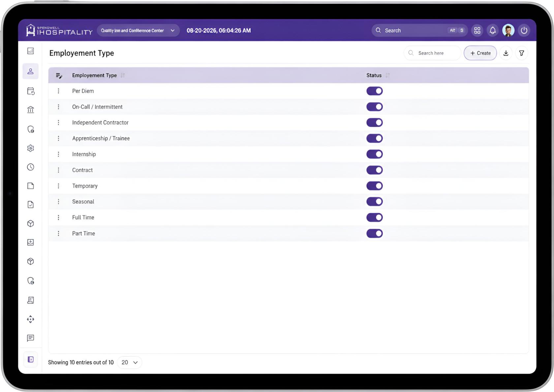This screenshot has height=392, width=554.
Task: Open the page size 20 dropdown
Action: coord(130,362)
